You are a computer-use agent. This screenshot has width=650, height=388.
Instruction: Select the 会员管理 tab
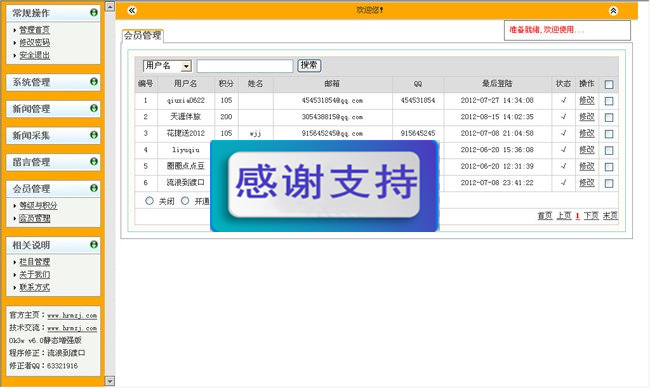coord(143,36)
